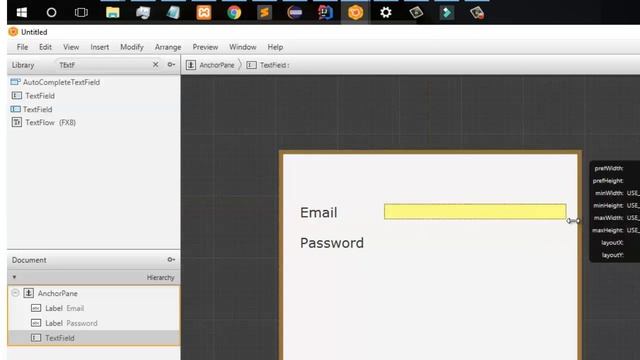This screenshot has width=640, height=360.
Task: Click the TextField icon in the Hierarchy
Action: (x=36, y=338)
